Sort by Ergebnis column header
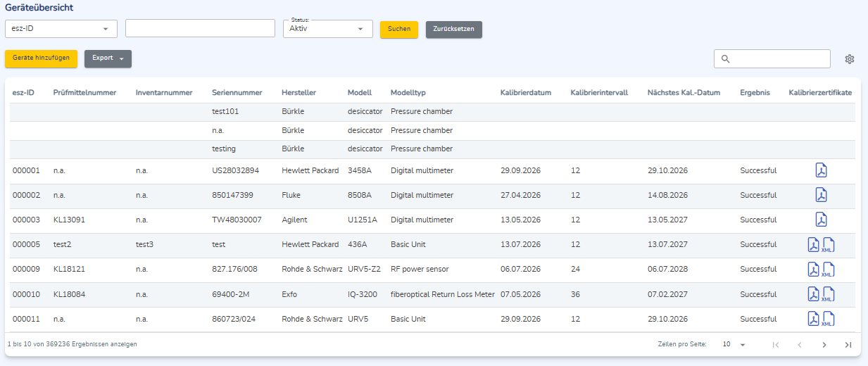Screen dimensions: 868x366 pyautogui.click(x=755, y=92)
